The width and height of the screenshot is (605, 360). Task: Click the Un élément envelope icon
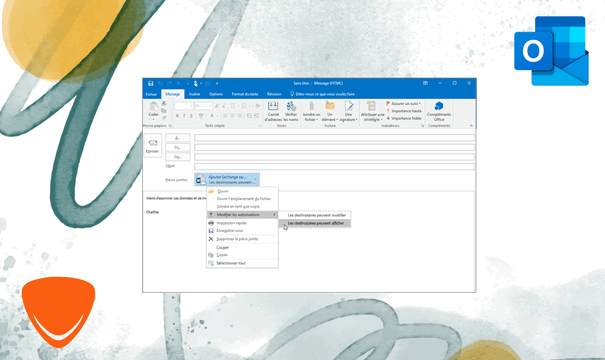tap(330, 106)
